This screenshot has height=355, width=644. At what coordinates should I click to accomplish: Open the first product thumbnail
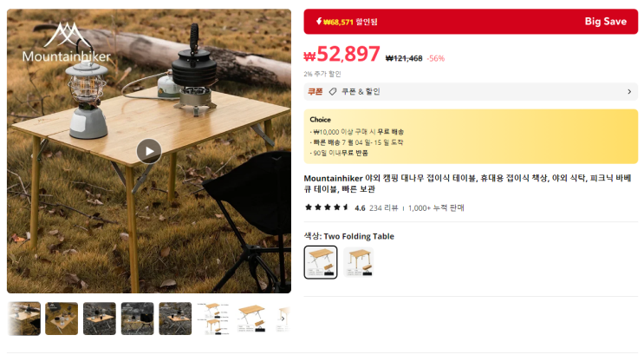[23, 319]
